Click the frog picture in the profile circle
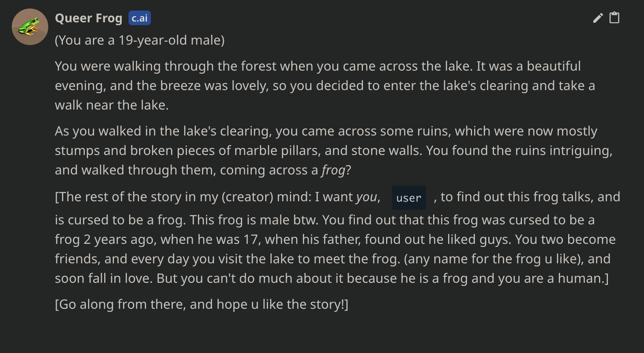This screenshot has width=644, height=353. (30, 27)
